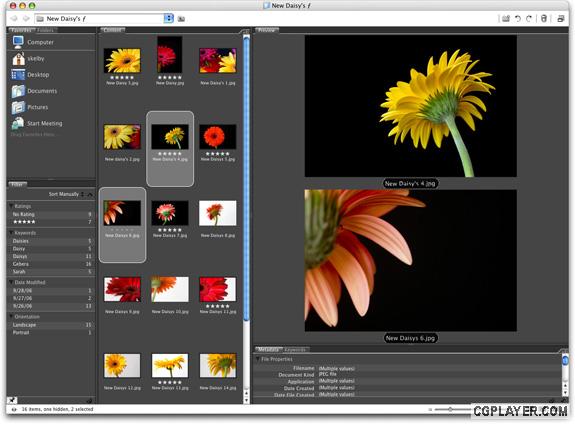Create a new folder icon
Image resolution: width=575 pixels, height=424 pixels.
click(x=506, y=18)
